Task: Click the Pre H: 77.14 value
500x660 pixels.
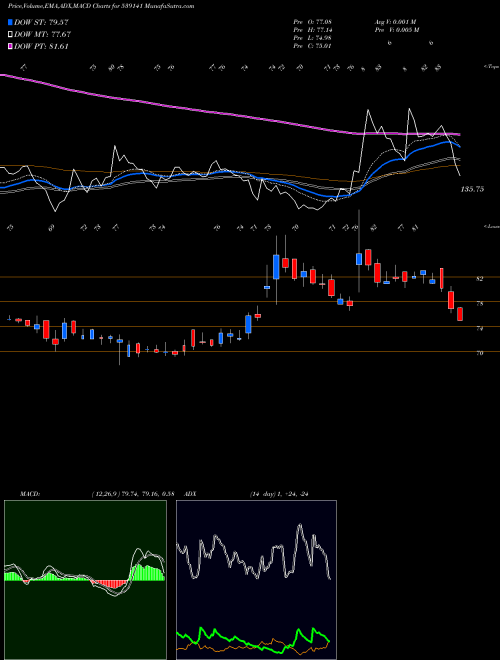Action: pos(313,30)
